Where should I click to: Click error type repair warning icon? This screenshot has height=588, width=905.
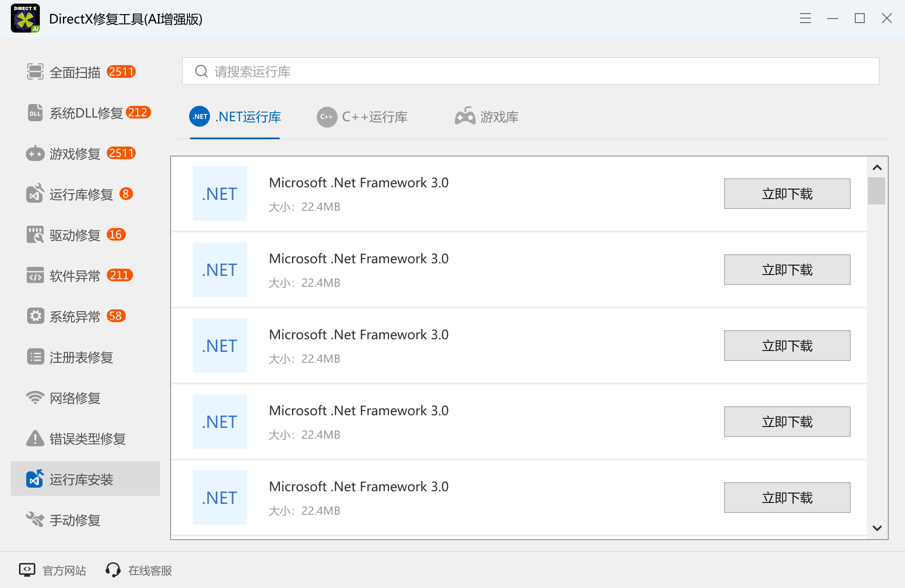point(35,438)
